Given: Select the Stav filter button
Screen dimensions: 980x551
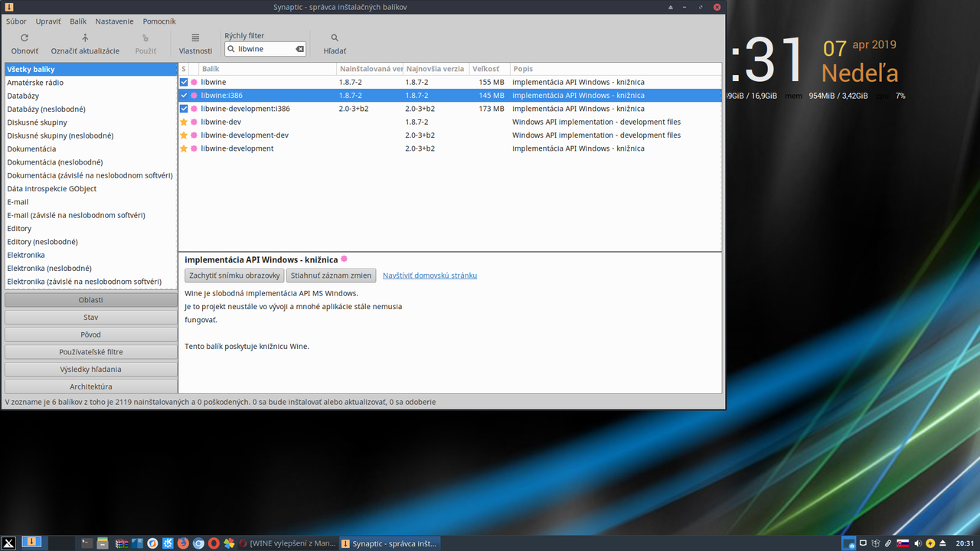Looking at the screenshot, I should click(x=91, y=317).
